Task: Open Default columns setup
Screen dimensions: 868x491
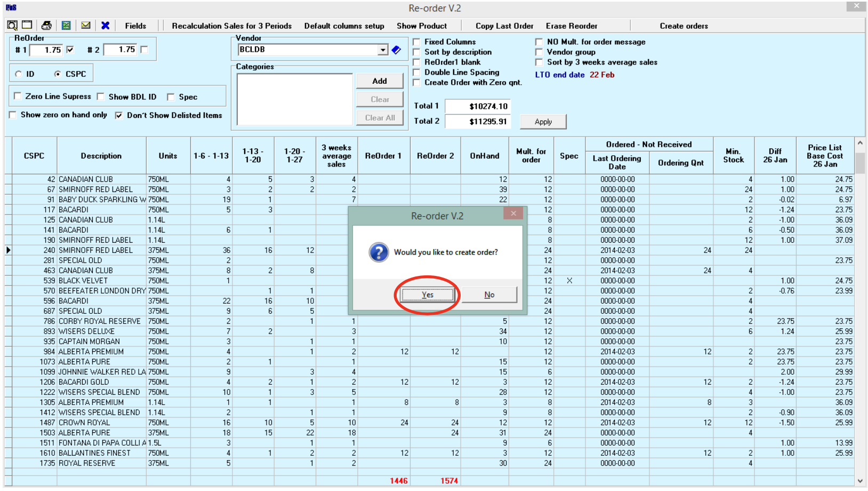Action: (x=344, y=26)
